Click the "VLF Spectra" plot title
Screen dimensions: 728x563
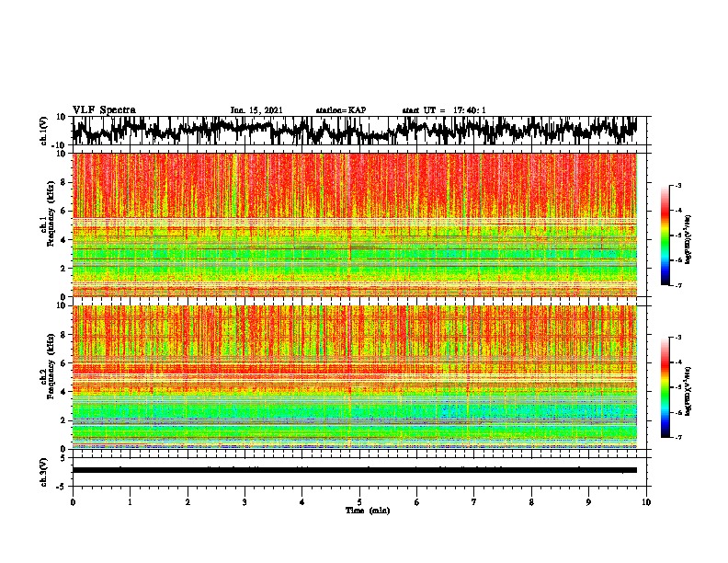pyautogui.click(x=104, y=110)
